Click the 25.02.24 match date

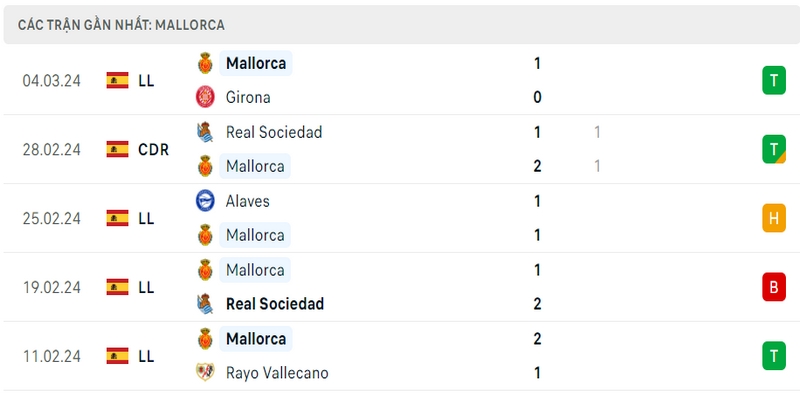tap(52, 218)
